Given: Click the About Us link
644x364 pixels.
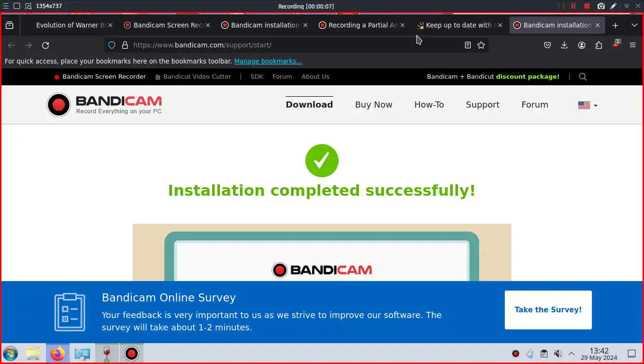Looking at the screenshot, I should coord(315,77).
